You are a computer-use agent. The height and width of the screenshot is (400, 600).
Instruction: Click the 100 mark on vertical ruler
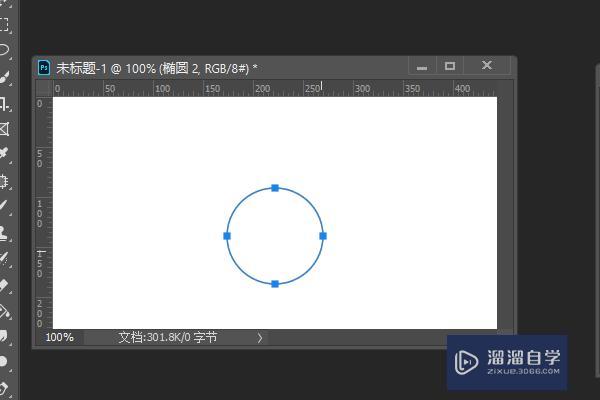[x=40, y=214]
